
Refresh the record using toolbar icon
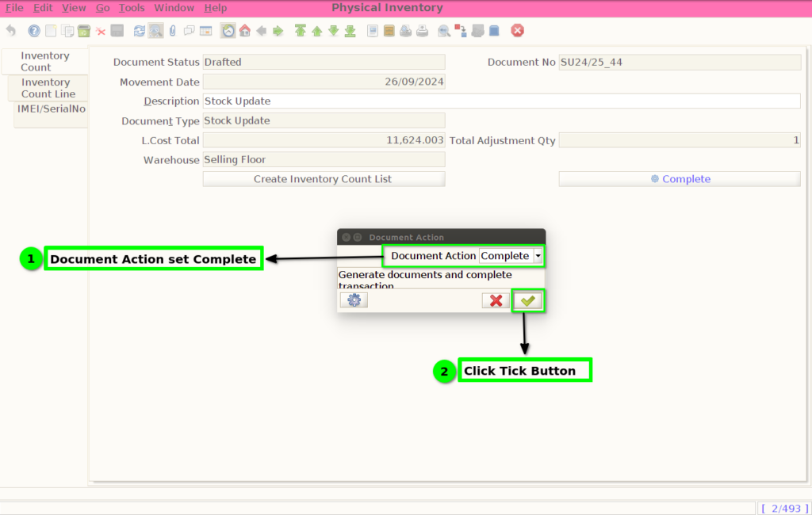(x=140, y=31)
